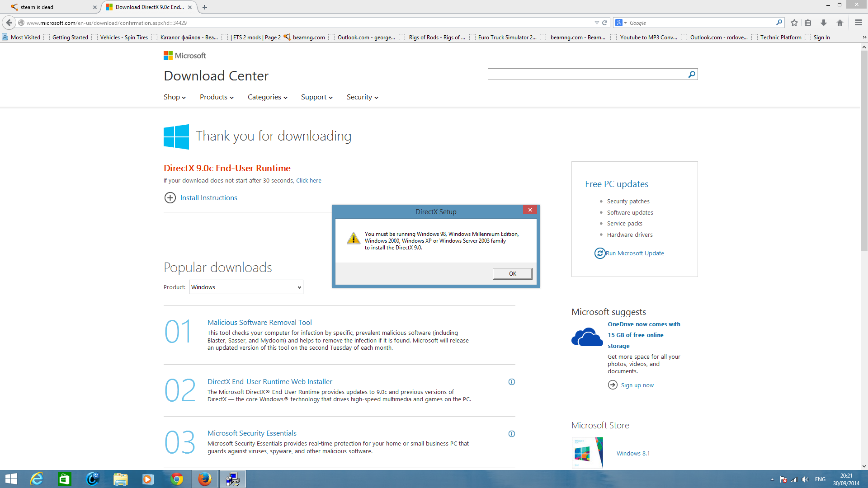Open Youtube to MP3 Conv bookmark
This screenshot has height=488, width=868.
point(644,37)
